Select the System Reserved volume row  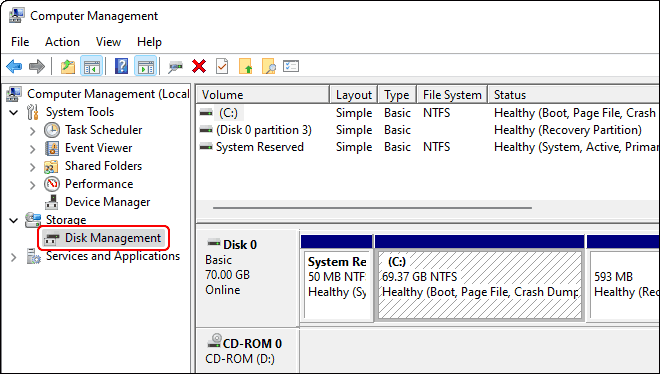[428, 147]
